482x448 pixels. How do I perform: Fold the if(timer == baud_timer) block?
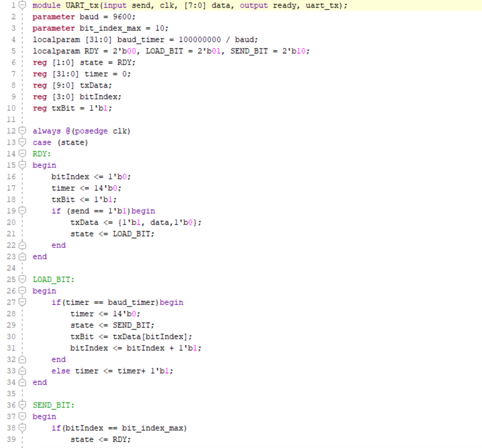point(22,302)
